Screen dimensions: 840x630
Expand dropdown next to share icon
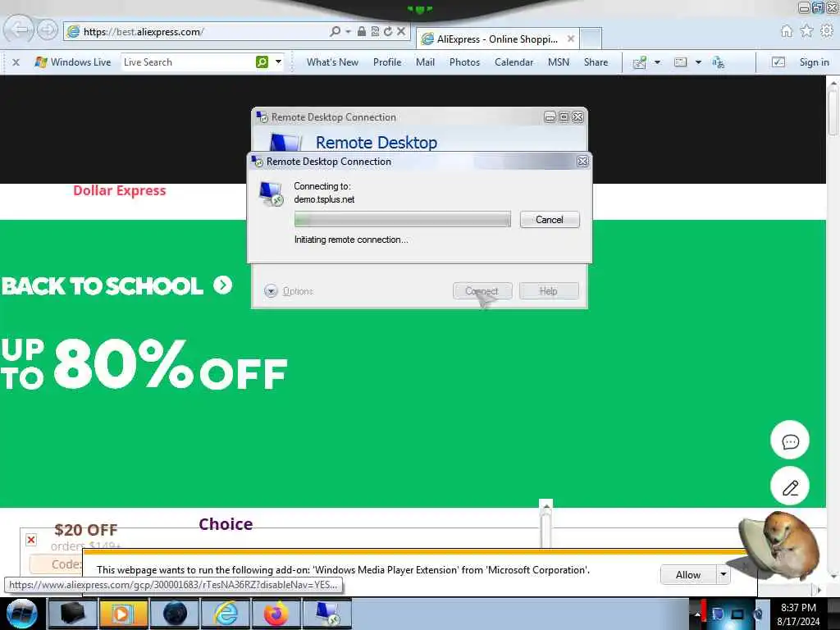(x=657, y=62)
